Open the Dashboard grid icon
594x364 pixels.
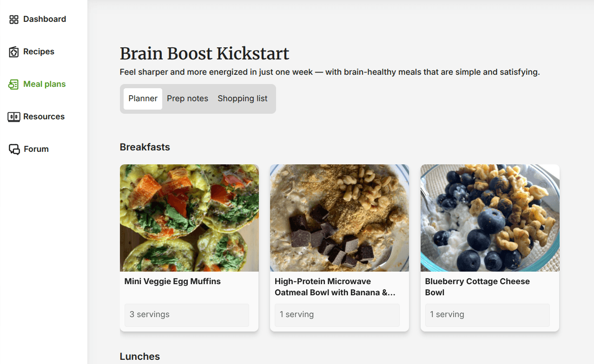point(13,19)
